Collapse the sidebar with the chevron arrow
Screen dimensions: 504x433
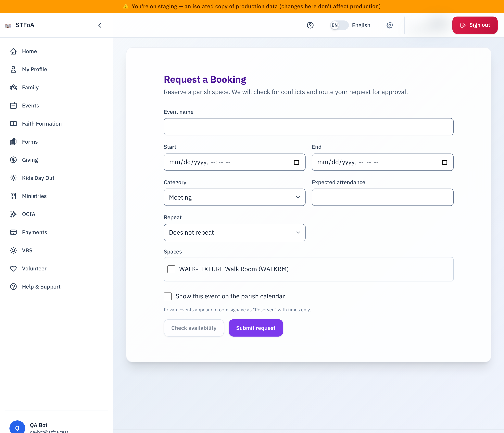click(100, 25)
